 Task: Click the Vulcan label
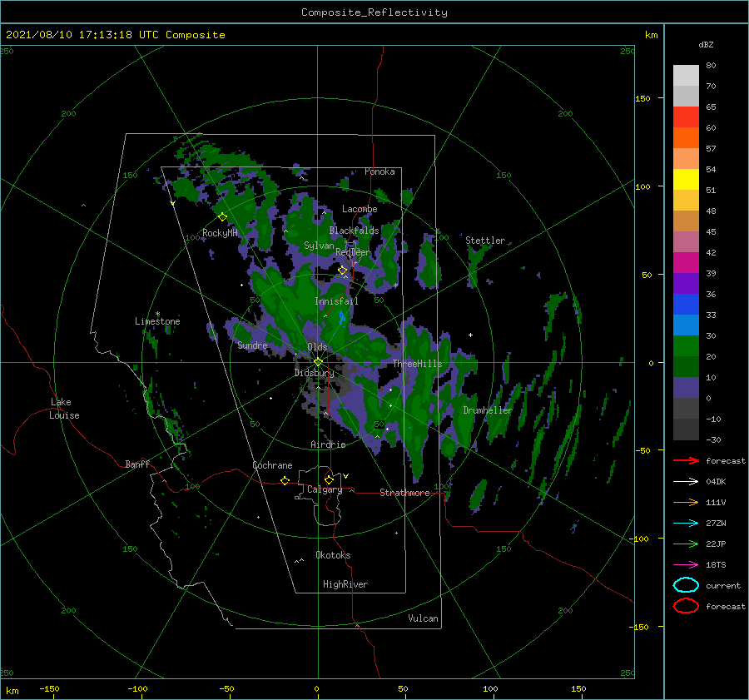click(x=423, y=618)
